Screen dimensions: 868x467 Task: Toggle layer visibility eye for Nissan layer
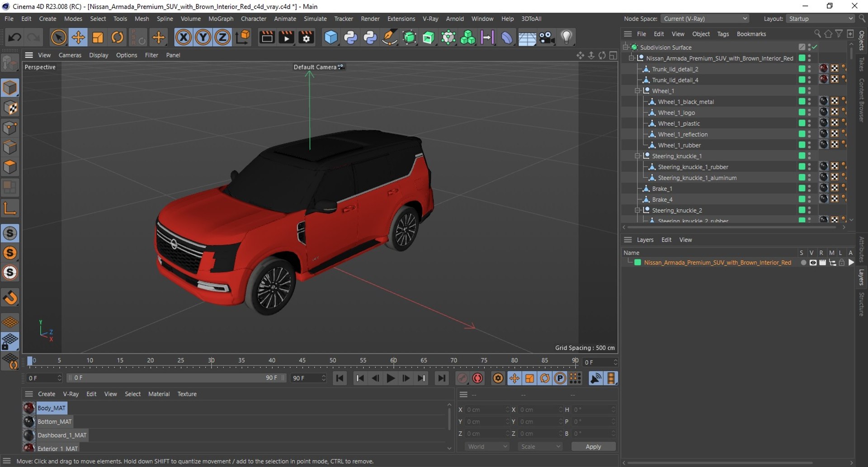pos(813,262)
